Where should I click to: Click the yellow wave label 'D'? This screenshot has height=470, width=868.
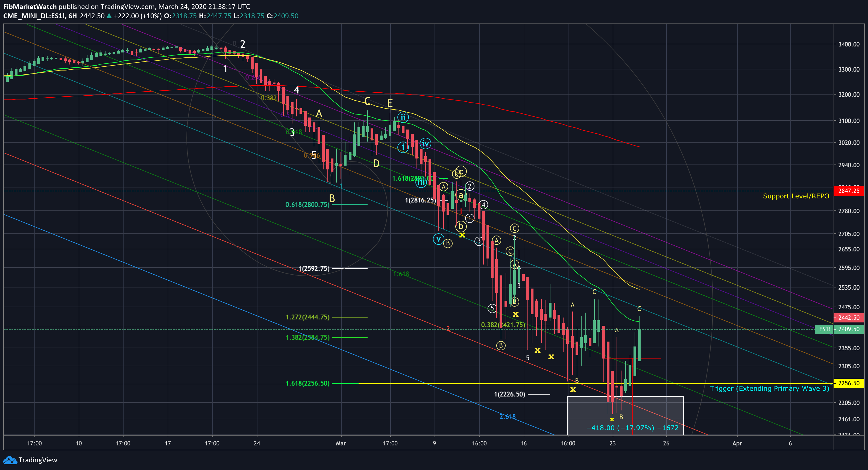pos(376,164)
